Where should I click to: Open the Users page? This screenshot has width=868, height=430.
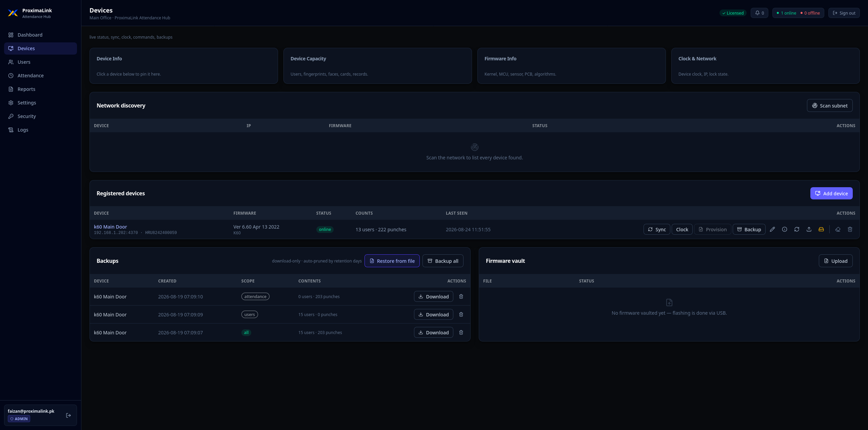click(x=40, y=62)
